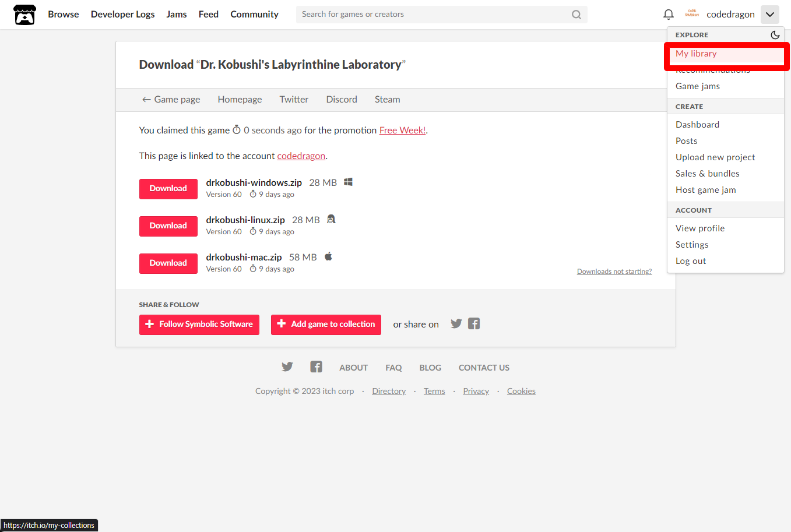Click the codedragon avatar image
791x532 pixels.
(x=692, y=14)
